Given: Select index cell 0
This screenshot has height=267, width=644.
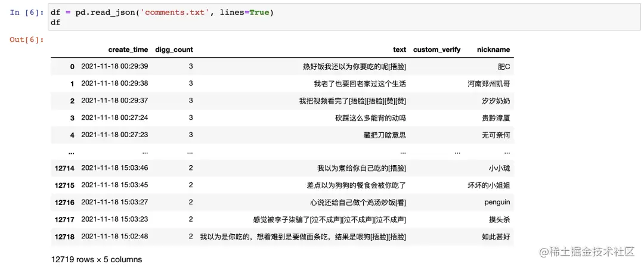Looking at the screenshot, I should coord(72,67).
